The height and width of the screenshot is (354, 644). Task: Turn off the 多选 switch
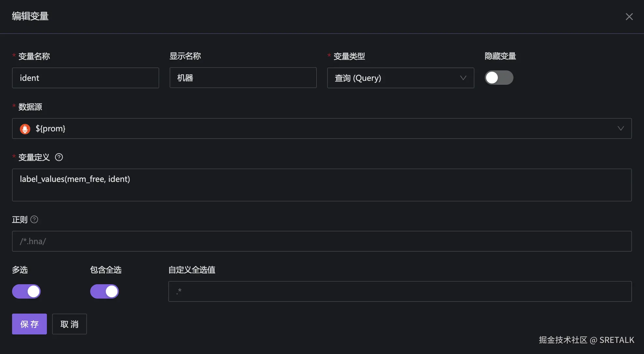tap(26, 291)
